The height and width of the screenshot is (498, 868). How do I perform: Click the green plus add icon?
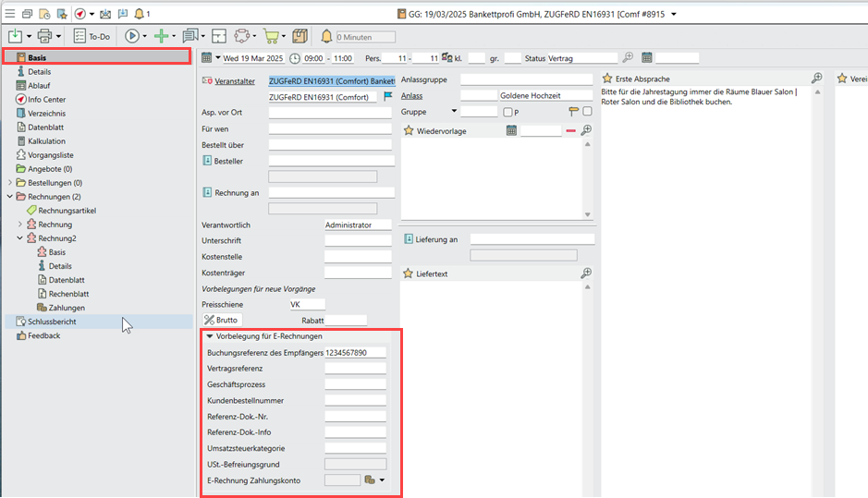[161, 36]
